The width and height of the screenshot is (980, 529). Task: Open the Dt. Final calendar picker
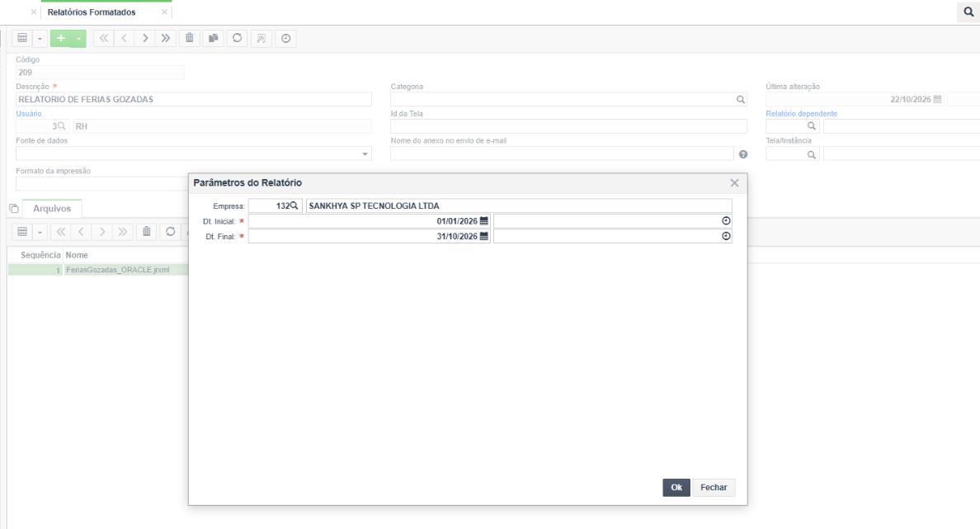(483, 236)
